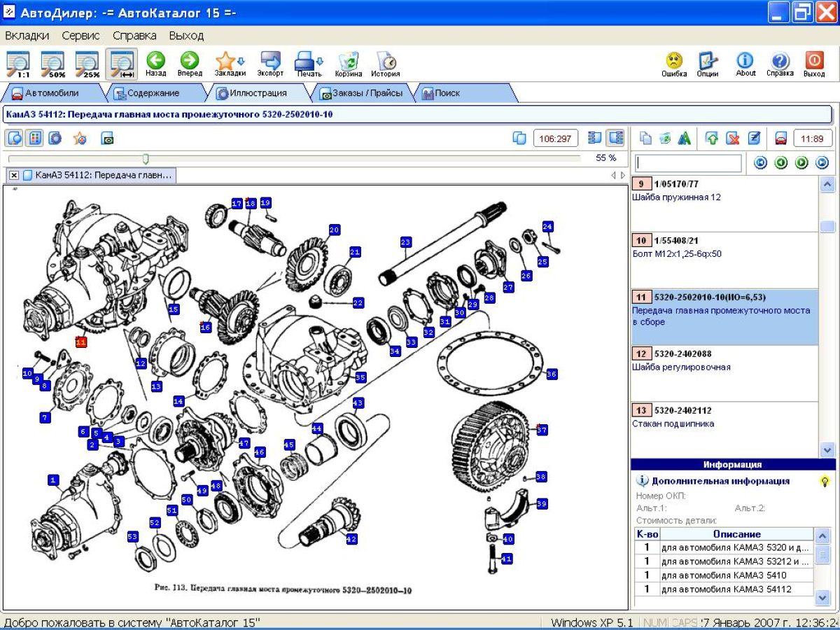The height and width of the screenshot is (630, 840).
Task: Toggle the left panel layout button
Action: pyautogui.click(x=595, y=138)
